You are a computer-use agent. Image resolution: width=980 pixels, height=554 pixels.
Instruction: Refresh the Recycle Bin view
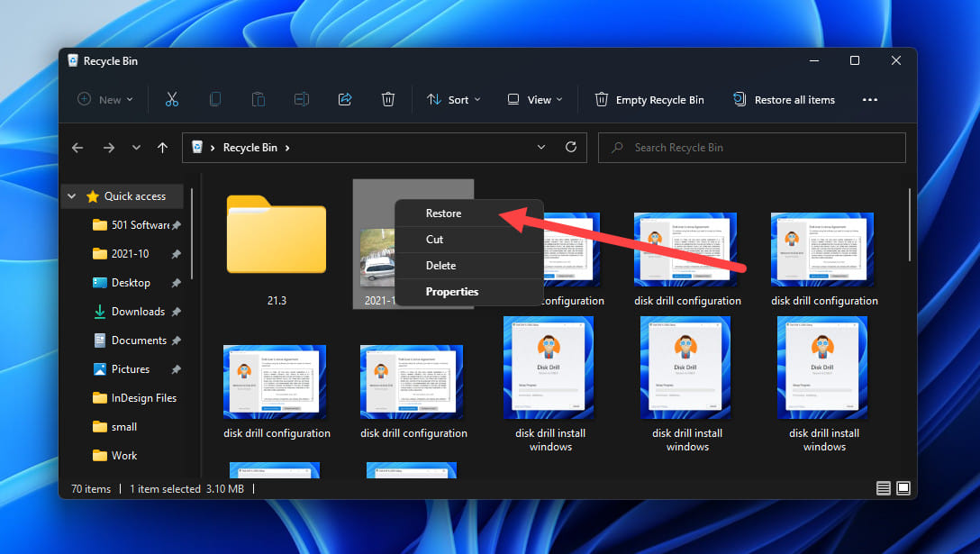571,147
